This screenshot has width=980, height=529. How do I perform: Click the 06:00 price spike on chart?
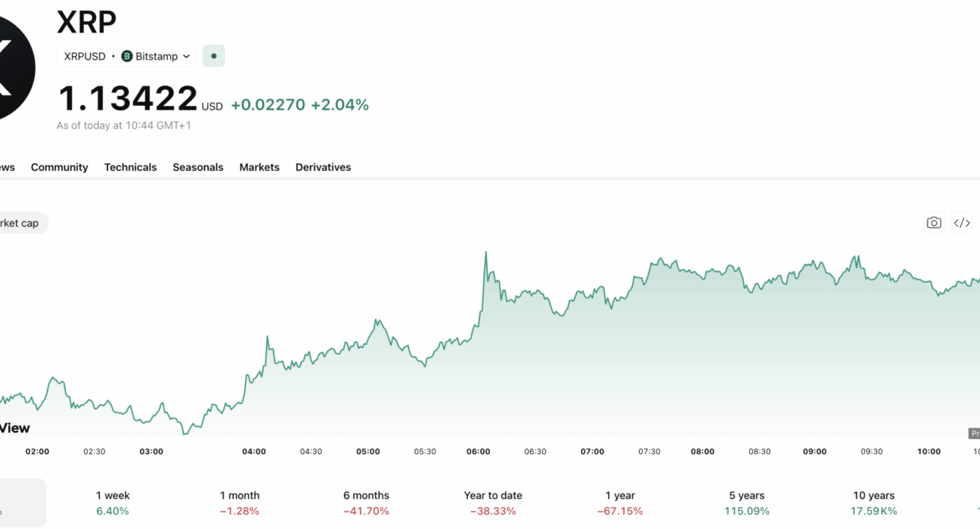[485, 253]
